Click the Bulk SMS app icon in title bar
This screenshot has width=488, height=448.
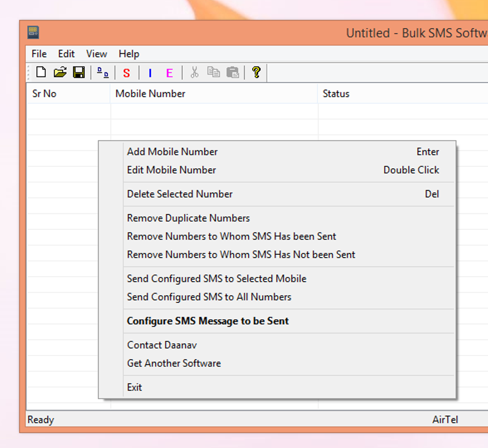click(33, 33)
